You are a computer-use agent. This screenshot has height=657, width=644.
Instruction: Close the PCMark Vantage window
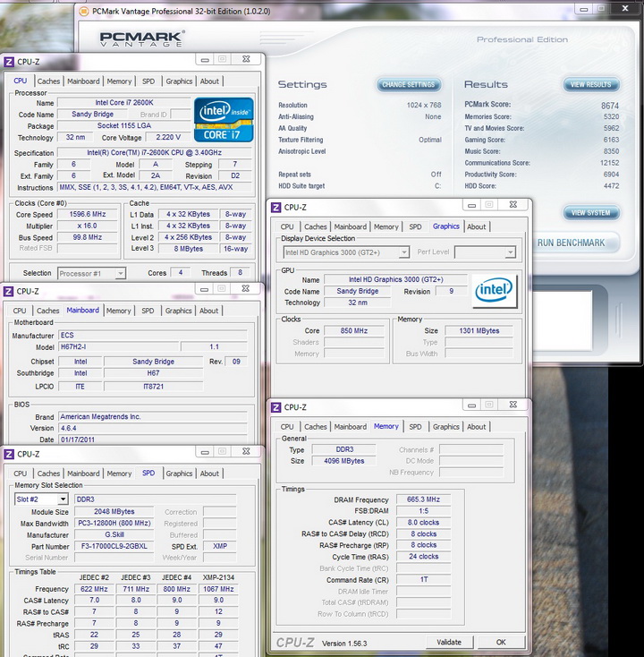625,8
